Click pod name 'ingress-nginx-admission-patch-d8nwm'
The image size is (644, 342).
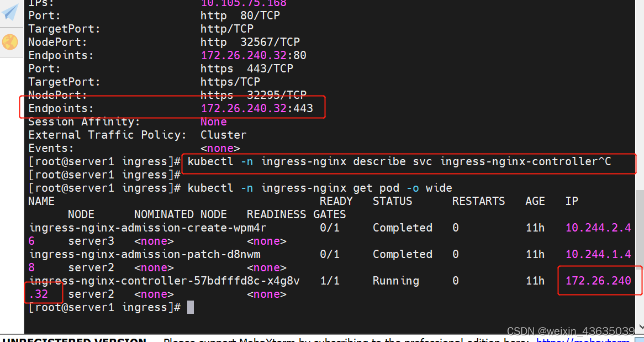pos(145,254)
